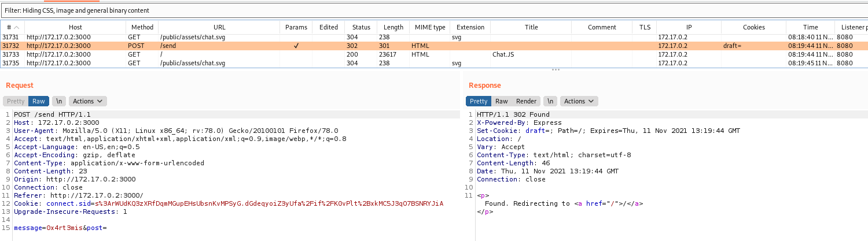Click the filter bar settings text
868x241 pixels.
point(77,10)
